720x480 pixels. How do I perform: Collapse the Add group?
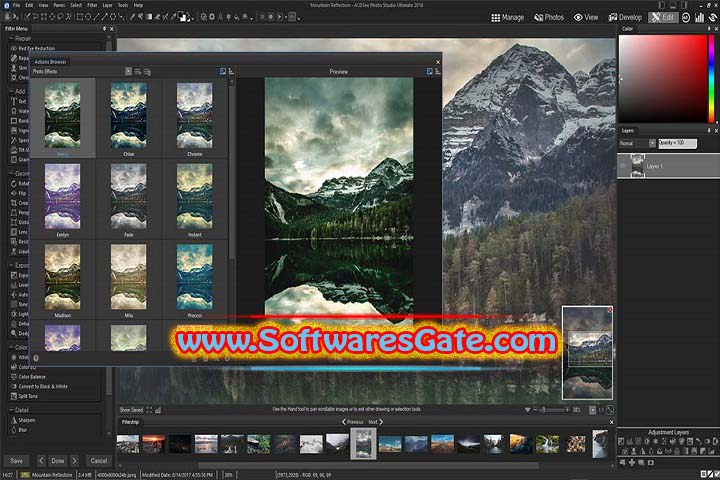tap(11, 91)
